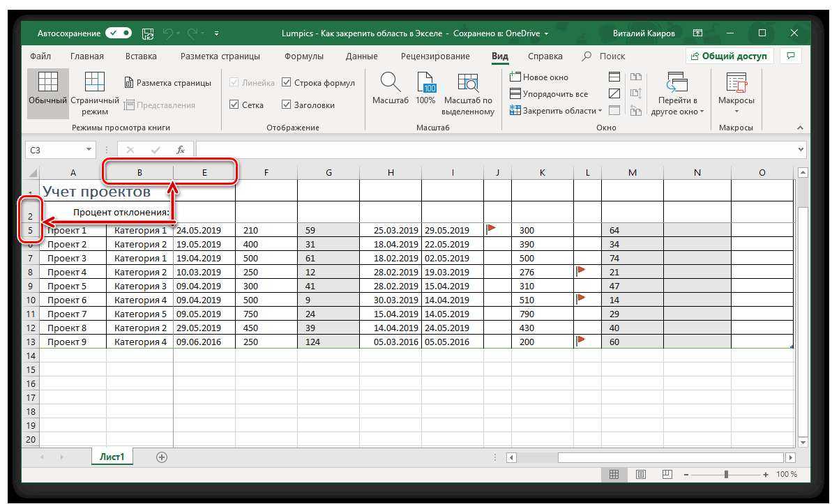Switch to Страничный режим page break view
The image size is (832, 504).
pyautogui.click(x=95, y=94)
